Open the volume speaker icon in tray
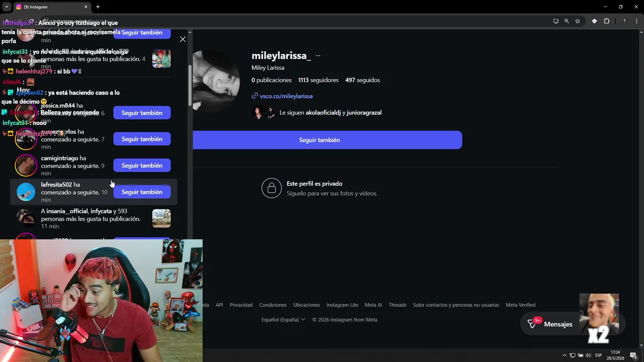 pyautogui.click(x=588, y=355)
